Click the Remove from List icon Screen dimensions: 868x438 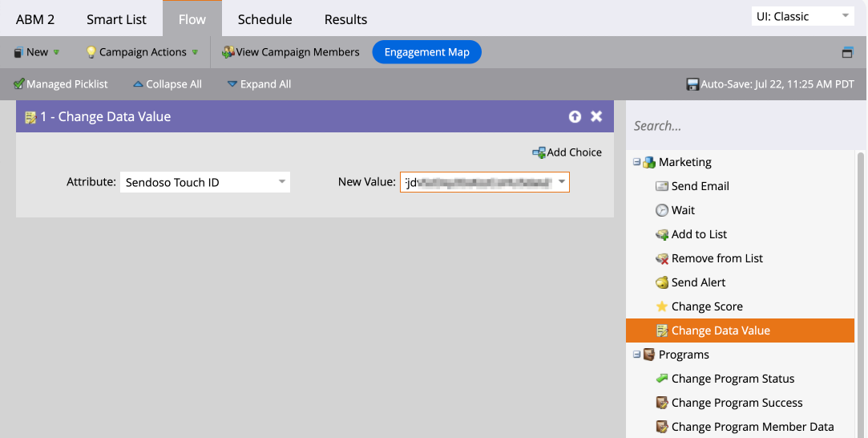point(661,258)
